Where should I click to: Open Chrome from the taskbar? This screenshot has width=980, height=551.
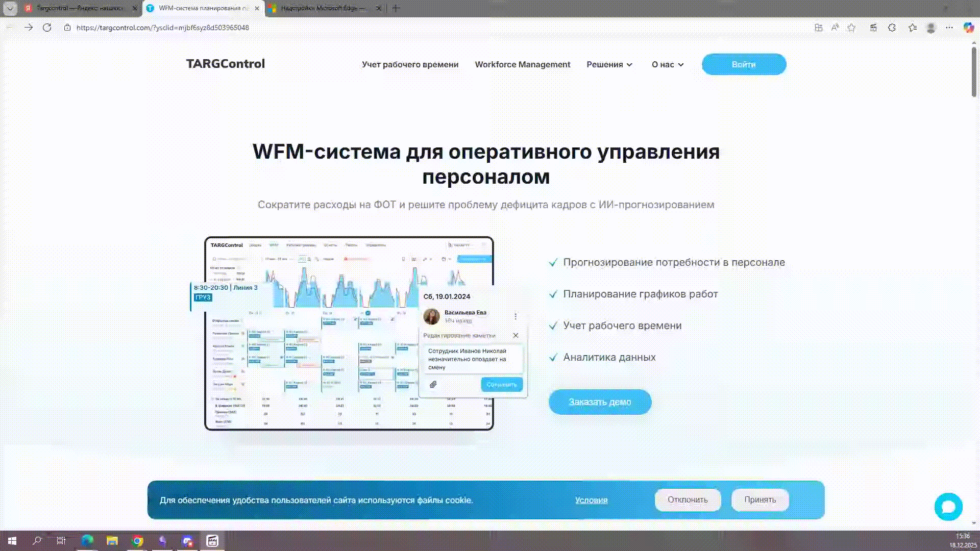(x=137, y=541)
